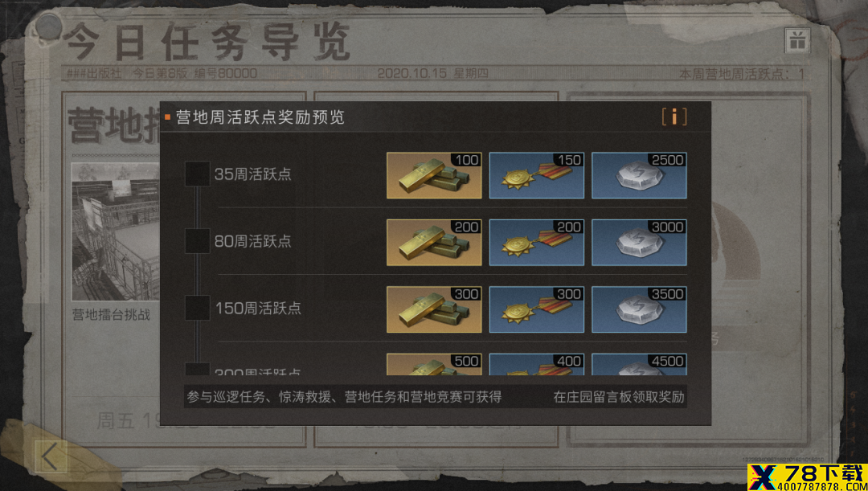
Task: Select the gold bars reward showing 200
Action: [x=434, y=243]
